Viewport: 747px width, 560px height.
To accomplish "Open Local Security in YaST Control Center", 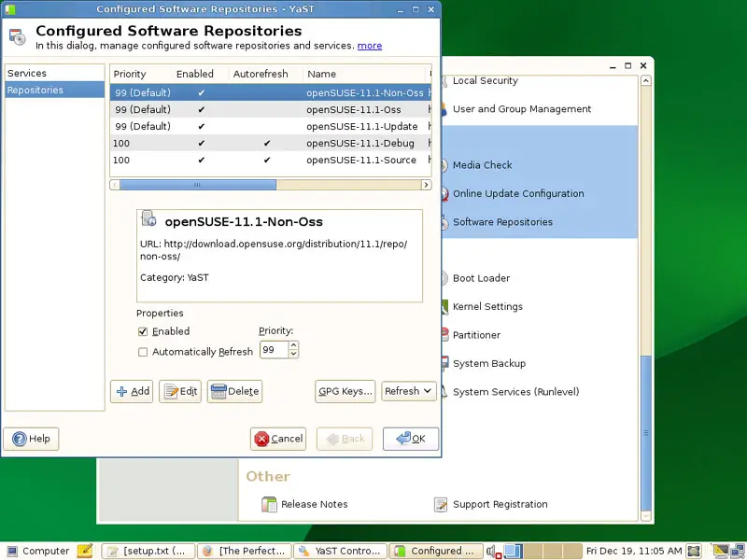I will click(x=486, y=81).
